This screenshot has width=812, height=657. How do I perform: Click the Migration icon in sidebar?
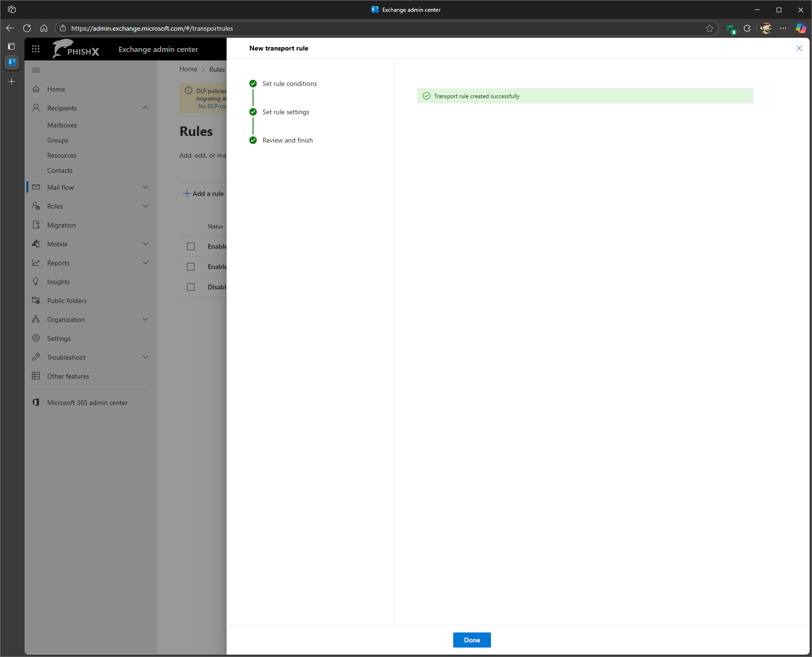36,225
